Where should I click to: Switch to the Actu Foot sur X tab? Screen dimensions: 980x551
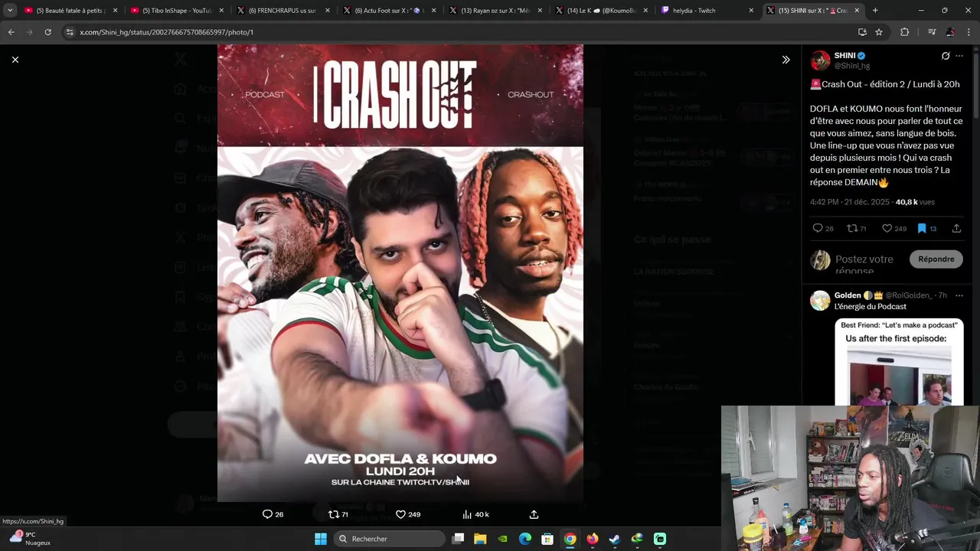coord(387,11)
